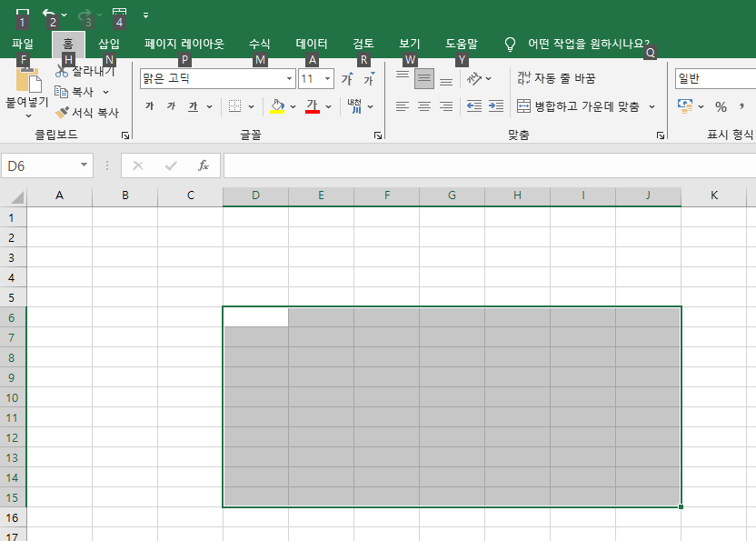The width and height of the screenshot is (756, 541).
Task: Apply percent style format
Action: pos(721,106)
